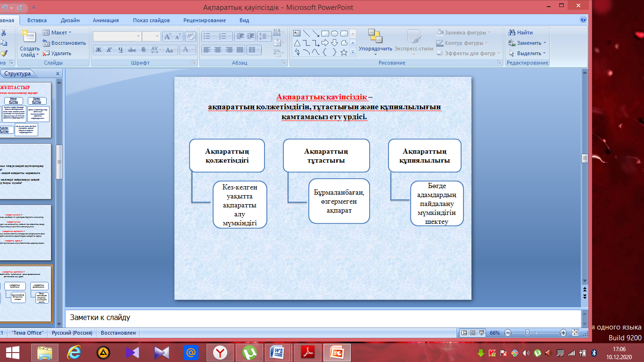Image resolution: width=644 pixels, height=362 pixels.
Task: Click the Find (Найти) button
Action: pos(521,33)
